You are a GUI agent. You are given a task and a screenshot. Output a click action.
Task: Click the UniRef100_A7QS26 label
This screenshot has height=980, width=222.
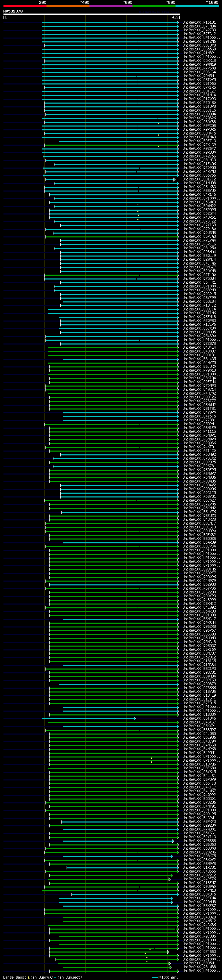199,118
